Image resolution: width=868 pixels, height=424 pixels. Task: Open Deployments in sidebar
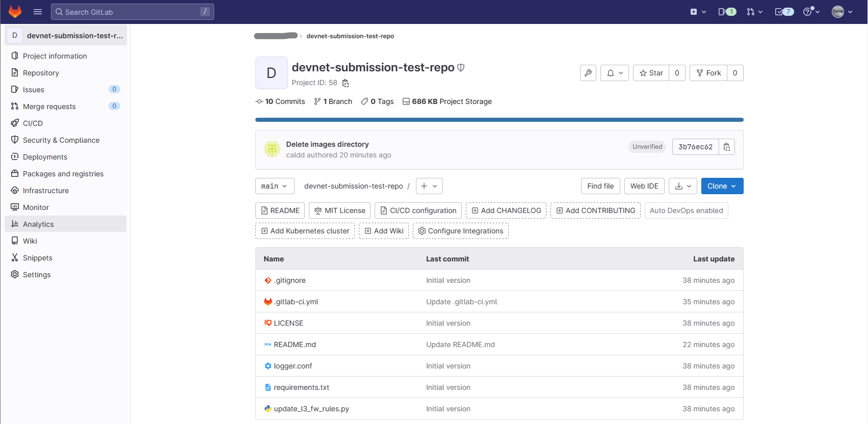pos(66,157)
